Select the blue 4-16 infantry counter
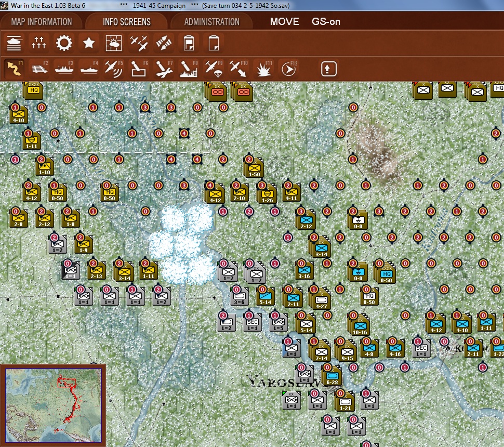 pyautogui.click(x=395, y=349)
